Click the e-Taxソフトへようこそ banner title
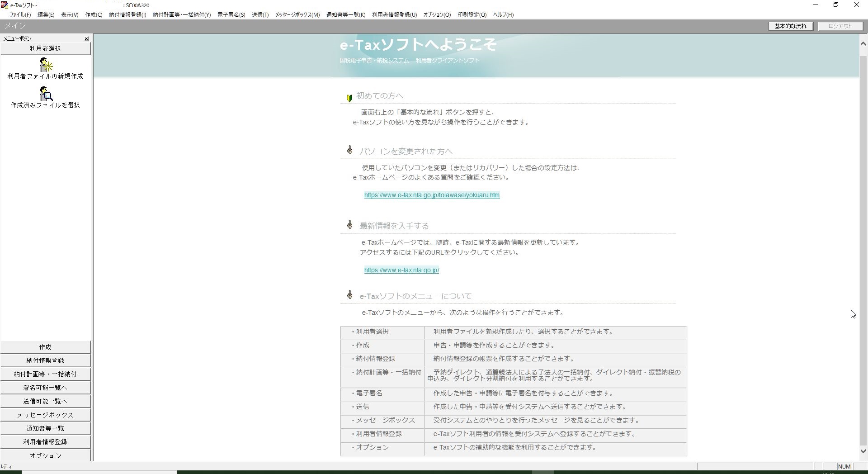This screenshot has height=474, width=868. pyautogui.click(x=418, y=44)
